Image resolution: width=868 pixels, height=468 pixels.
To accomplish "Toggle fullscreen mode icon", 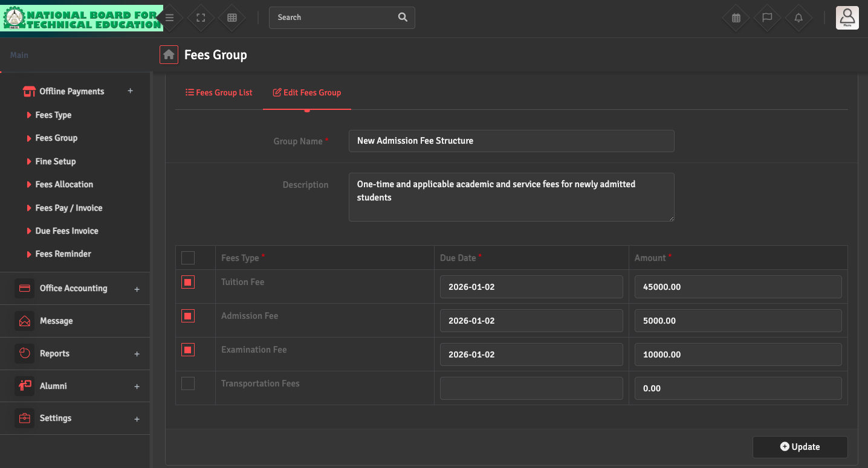I will coord(201,18).
